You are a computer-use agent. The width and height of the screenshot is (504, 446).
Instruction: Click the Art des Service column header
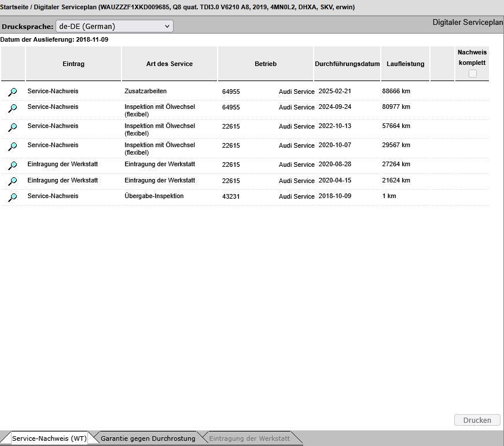tap(170, 64)
